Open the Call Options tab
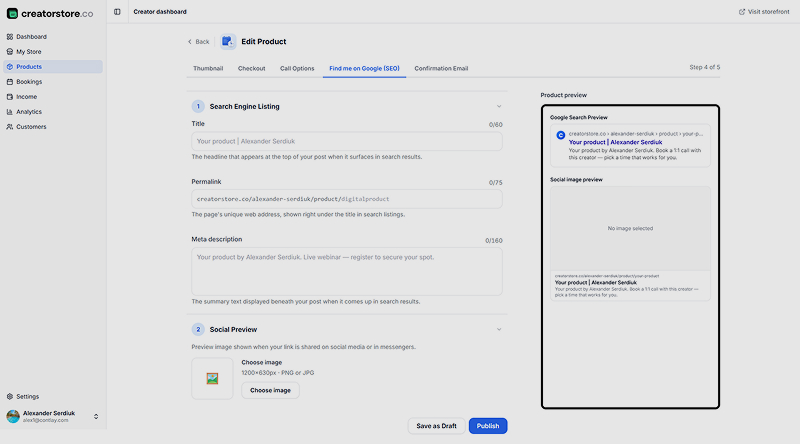800x444 pixels. pos(297,68)
